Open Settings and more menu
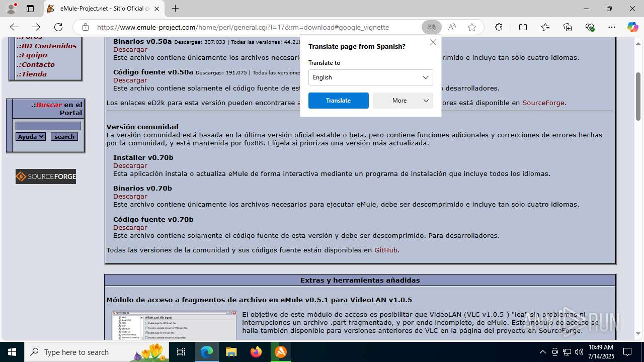The width and height of the screenshot is (644, 362). point(612,27)
